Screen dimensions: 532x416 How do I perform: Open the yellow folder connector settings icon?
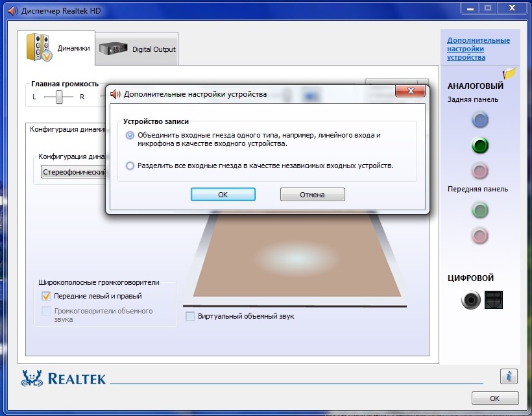tap(509, 73)
